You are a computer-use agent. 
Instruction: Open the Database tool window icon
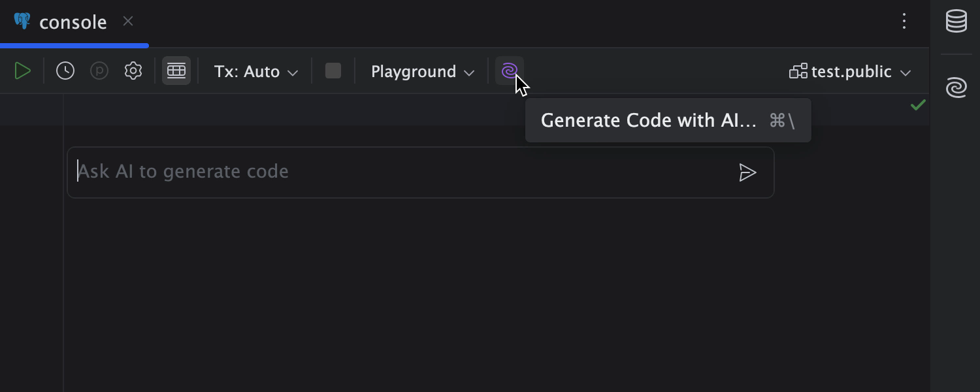(x=956, y=22)
